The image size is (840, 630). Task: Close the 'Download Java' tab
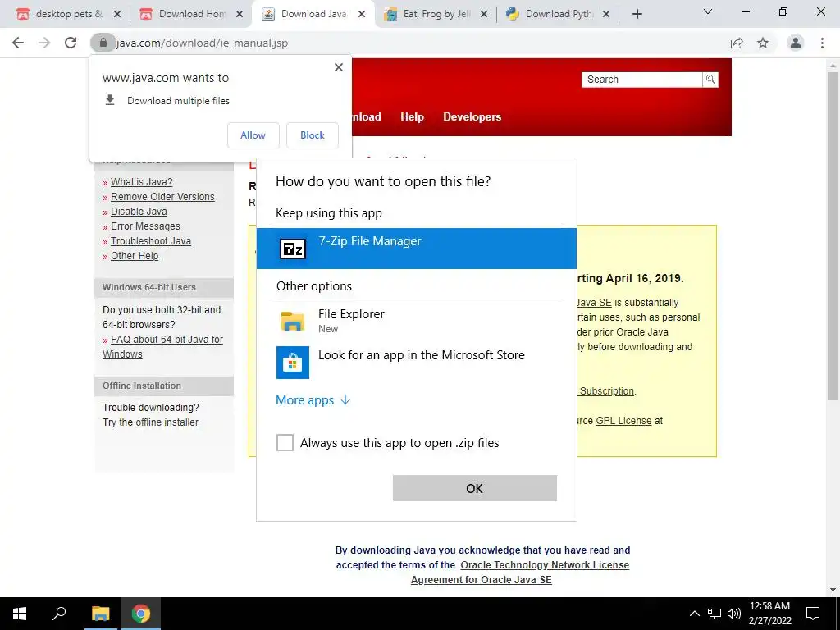(362, 14)
